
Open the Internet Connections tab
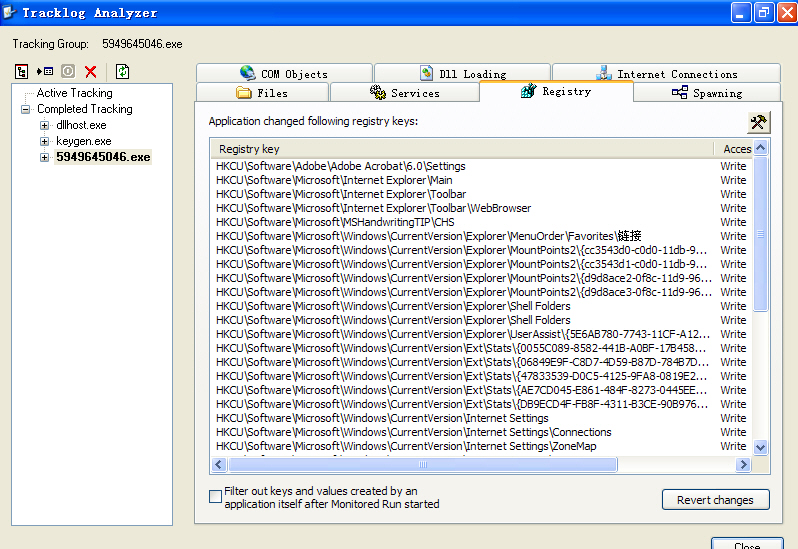[x=666, y=73]
